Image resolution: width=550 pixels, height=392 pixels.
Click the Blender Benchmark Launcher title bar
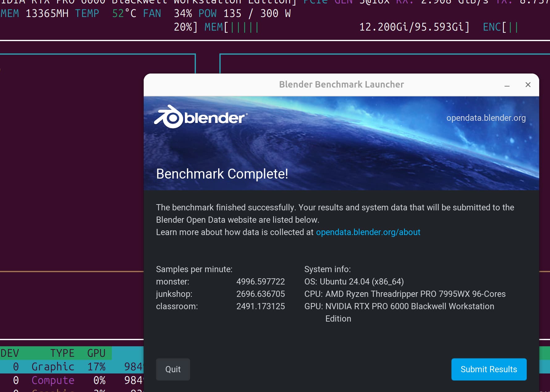click(341, 85)
